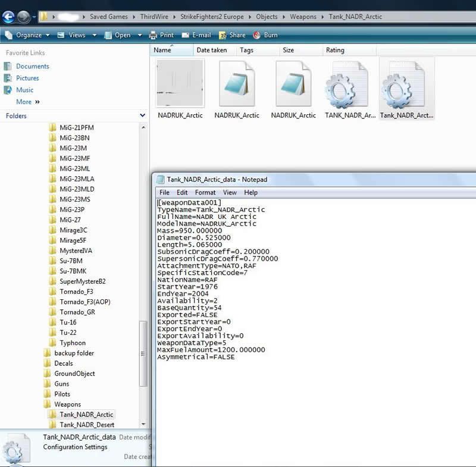
Task: Open the Organize dropdown arrow
Action: (x=48, y=35)
